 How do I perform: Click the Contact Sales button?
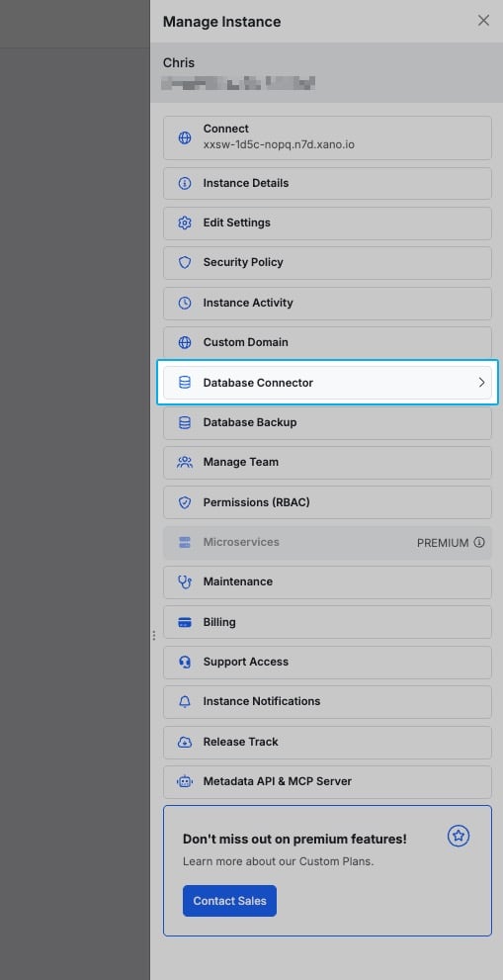[229, 901]
